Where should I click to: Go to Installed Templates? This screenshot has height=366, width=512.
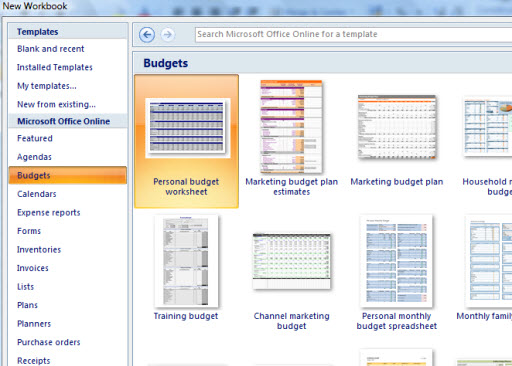coord(55,67)
